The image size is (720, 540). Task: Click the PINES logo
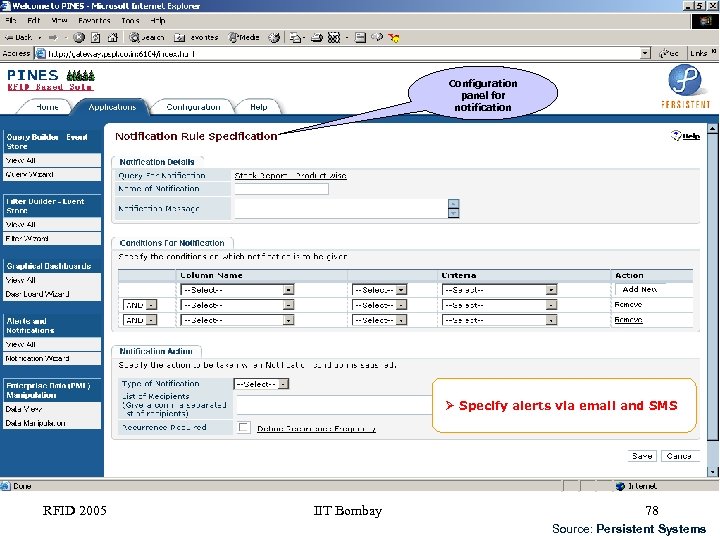tap(51, 79)
